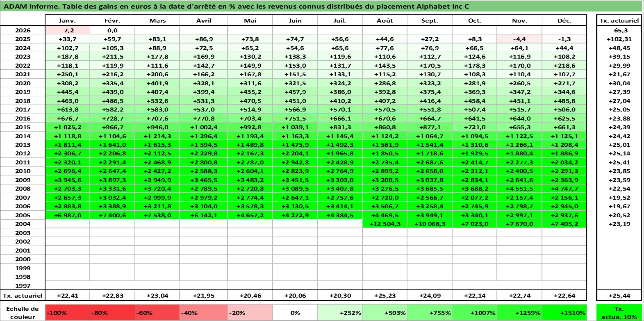Select the "Janv." column header
Image resolution: width=644 pixels, height=321 pixels.
click(x=67, y=20)
